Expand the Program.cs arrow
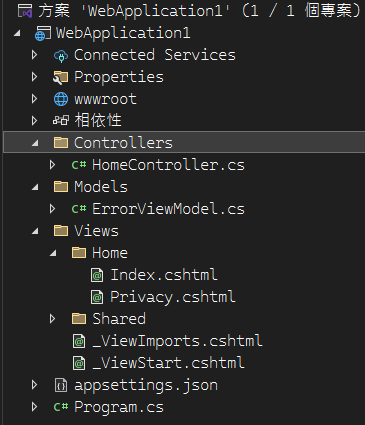365x425 pixels. click(x=34, y=407)
